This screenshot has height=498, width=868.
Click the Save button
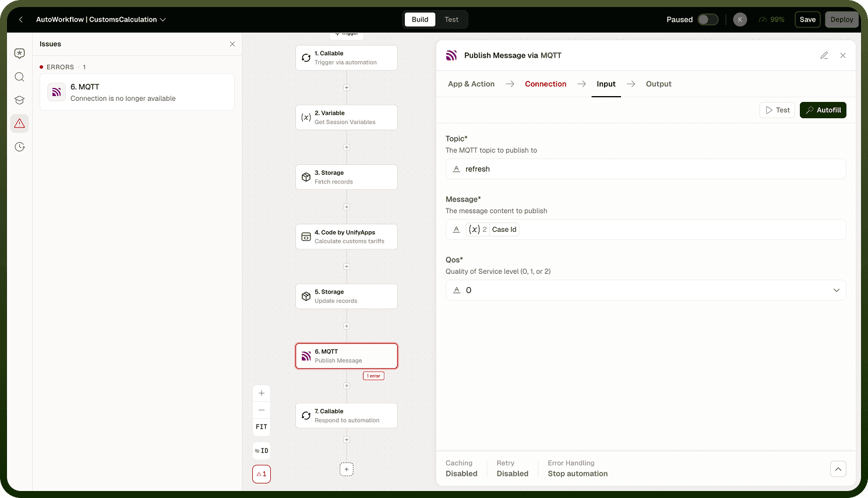click(x=807, y=19)
